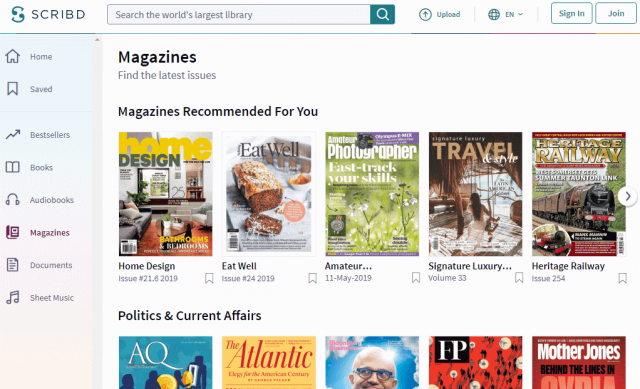Screen dimensions: 640x389
Task: Open the Amateur… title link
Action: point(348,266)
